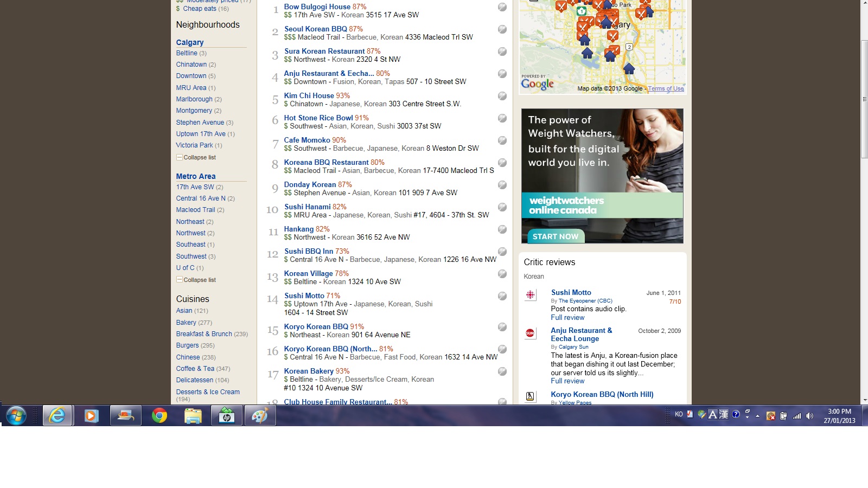This screenshot has height=488, width=868.
Task: Open the Metro Area heading link
Action: pos(196,176)
